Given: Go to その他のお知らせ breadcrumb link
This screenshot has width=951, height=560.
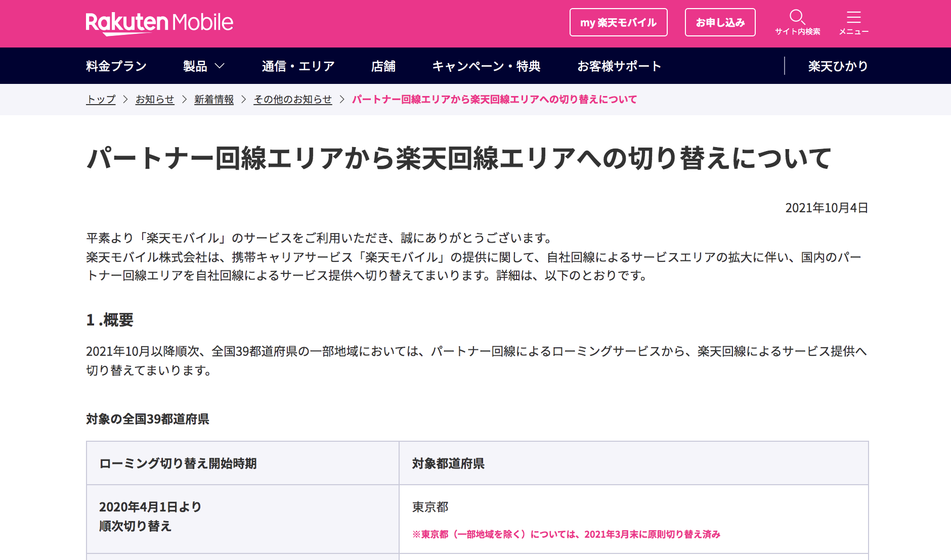Looking at the screenshot, I should [x=292, y=100].
